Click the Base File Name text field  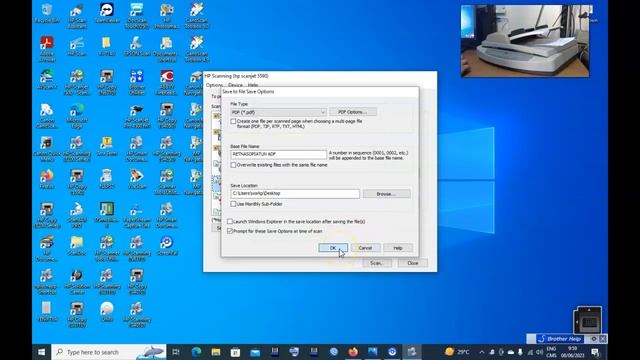(278, 154)
